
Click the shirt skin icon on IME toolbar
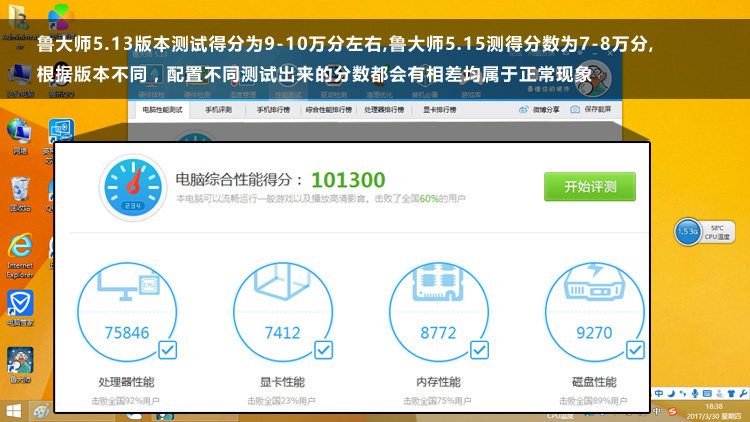[x=731, y=394]
